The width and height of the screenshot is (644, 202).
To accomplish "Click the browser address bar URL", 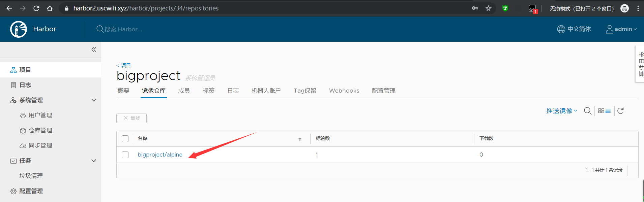I will (x=146, y=8).
